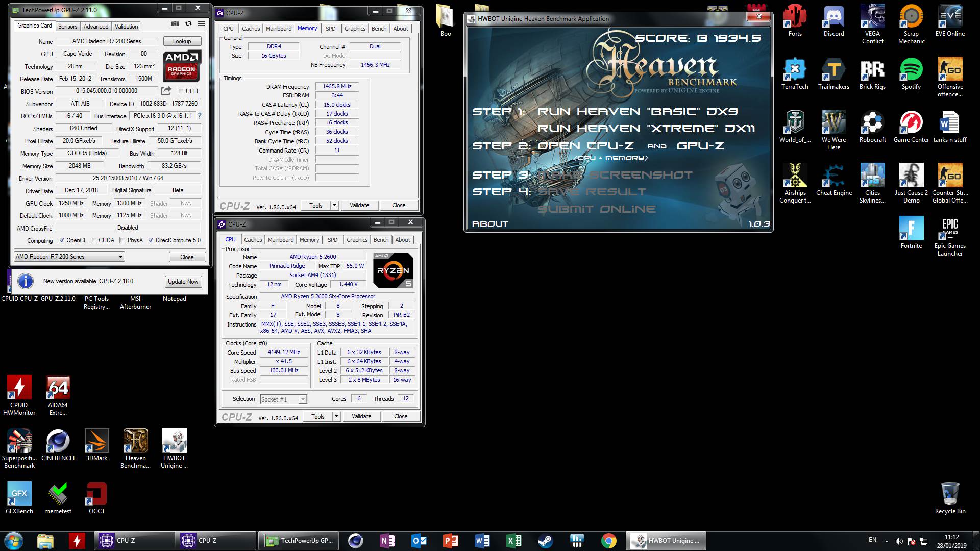Toggle the CUDA checkbox

click(94, 240)
